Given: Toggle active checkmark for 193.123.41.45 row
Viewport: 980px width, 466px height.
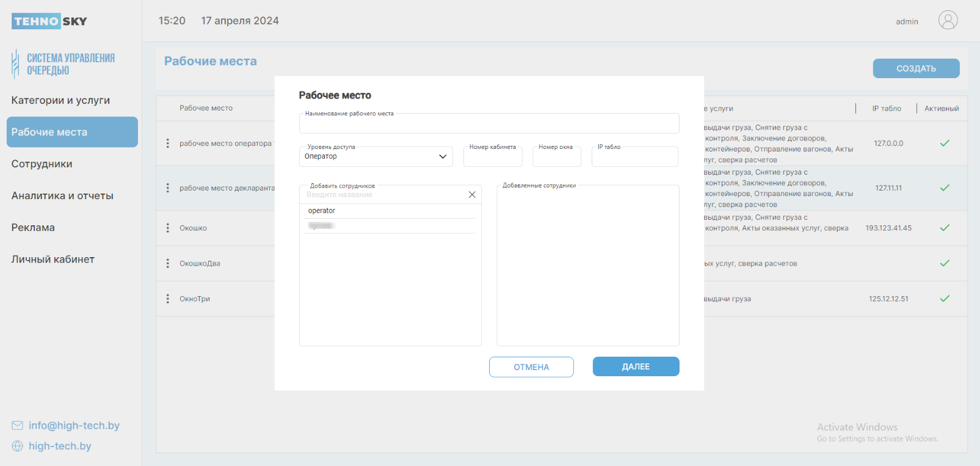Looking at the screenshot, I should 945,228.
